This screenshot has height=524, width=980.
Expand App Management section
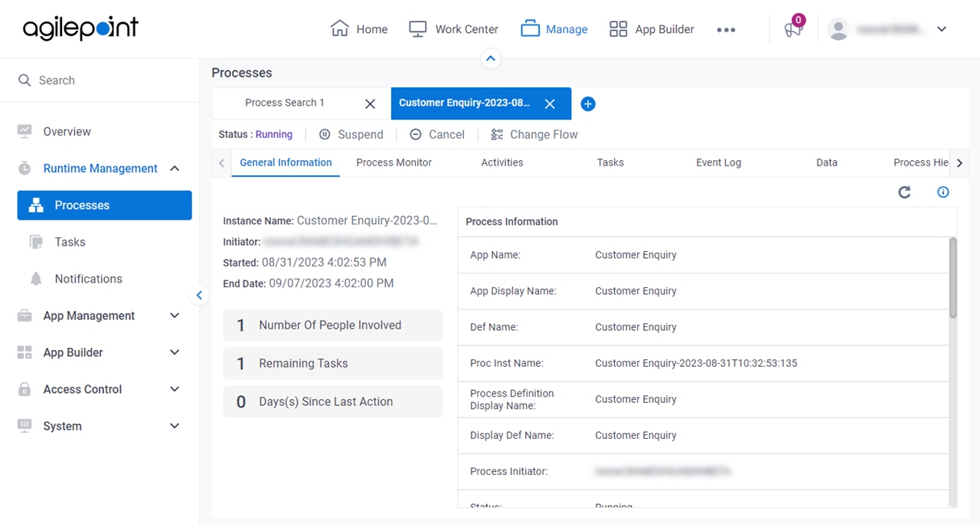175,316
